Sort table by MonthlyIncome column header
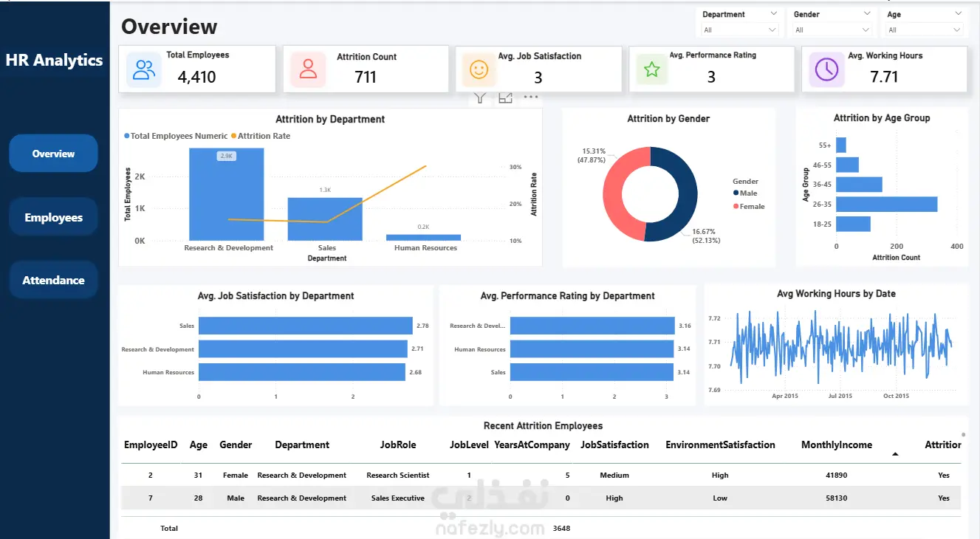Viewport: 980px width, 539px height. [837, 445]
